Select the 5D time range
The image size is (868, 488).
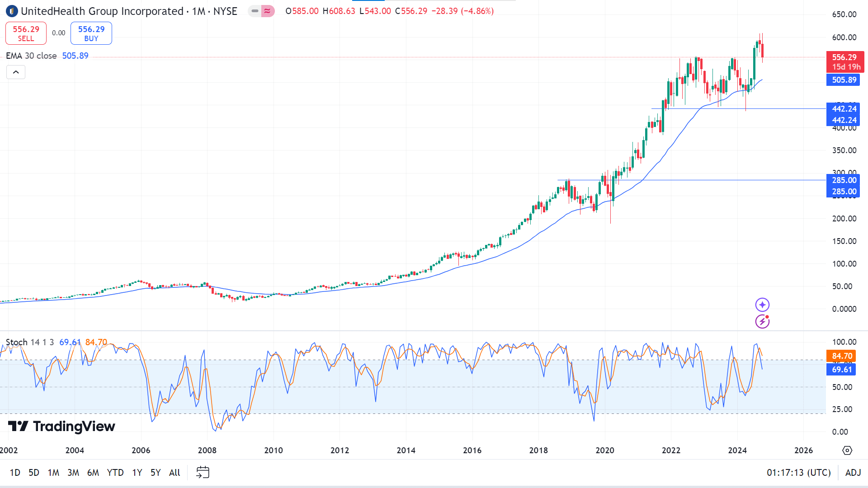click(34, 473)
